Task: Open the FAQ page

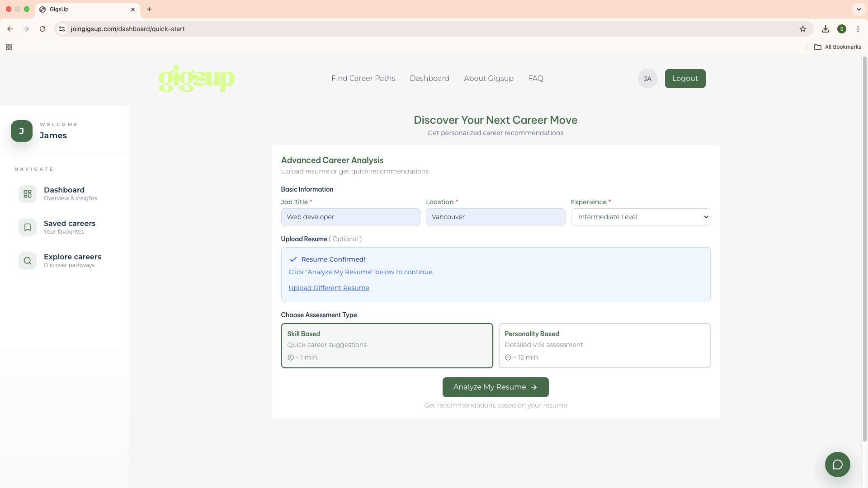Action: [536, 78]
